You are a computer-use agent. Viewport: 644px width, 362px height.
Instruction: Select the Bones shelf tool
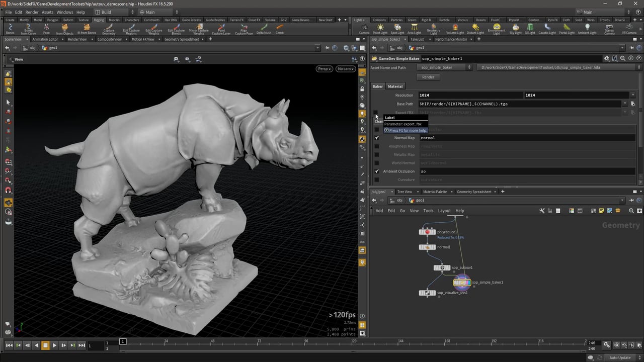(x=10, y=29)
